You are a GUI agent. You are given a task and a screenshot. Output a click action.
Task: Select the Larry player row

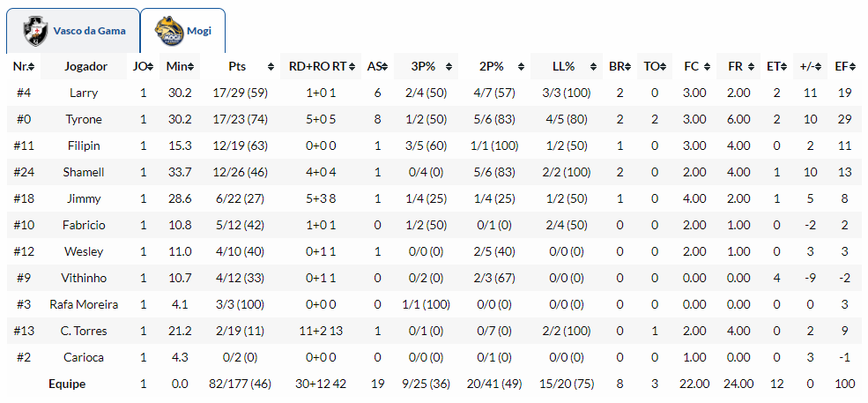pyautogui.click(x=84, y=93)
